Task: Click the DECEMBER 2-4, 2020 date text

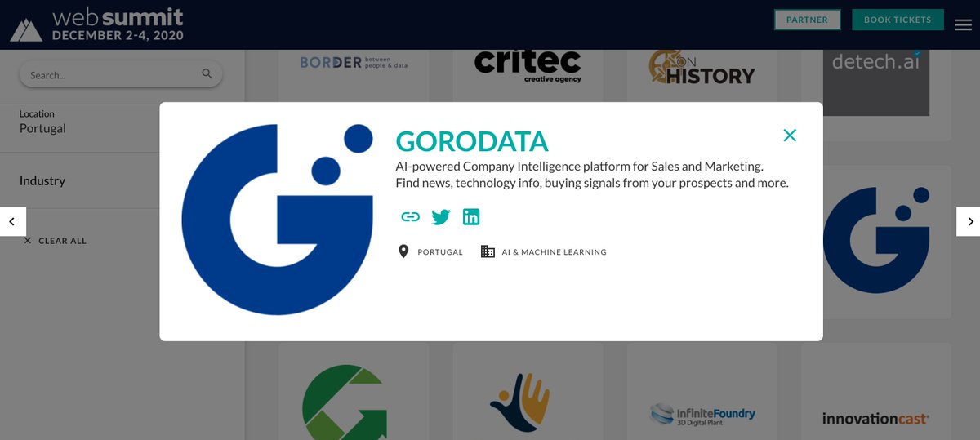Action: point(118,36)
